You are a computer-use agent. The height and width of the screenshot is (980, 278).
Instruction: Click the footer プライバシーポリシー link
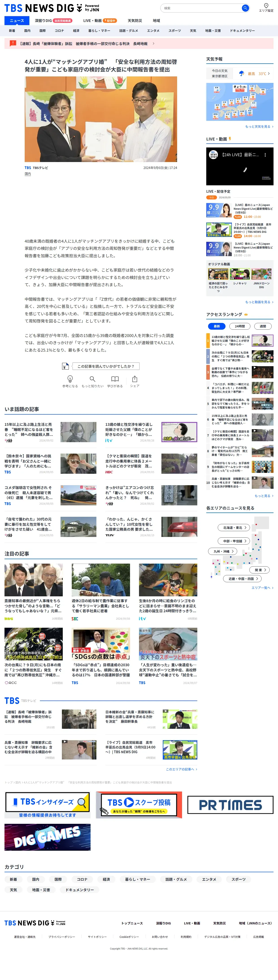click(x=62, y=937)
